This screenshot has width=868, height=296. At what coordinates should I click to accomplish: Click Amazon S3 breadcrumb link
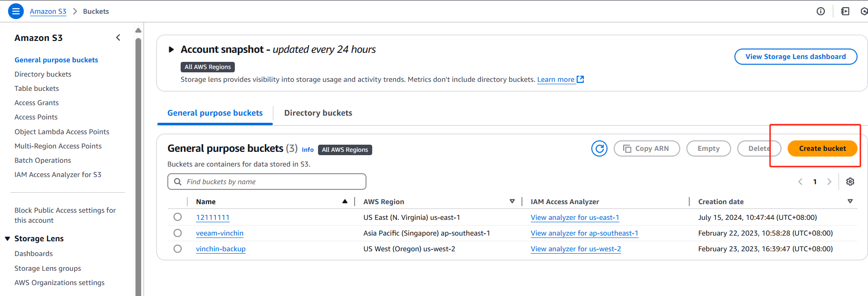pos(48,11)
